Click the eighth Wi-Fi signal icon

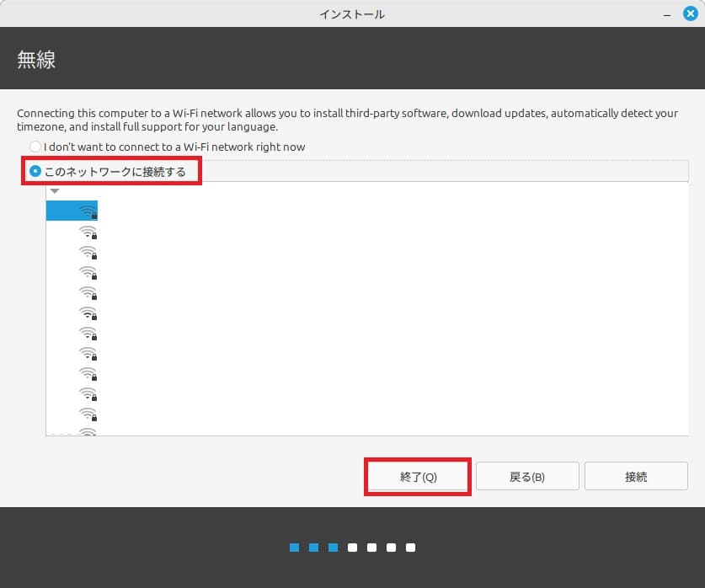tap(87, 354)
